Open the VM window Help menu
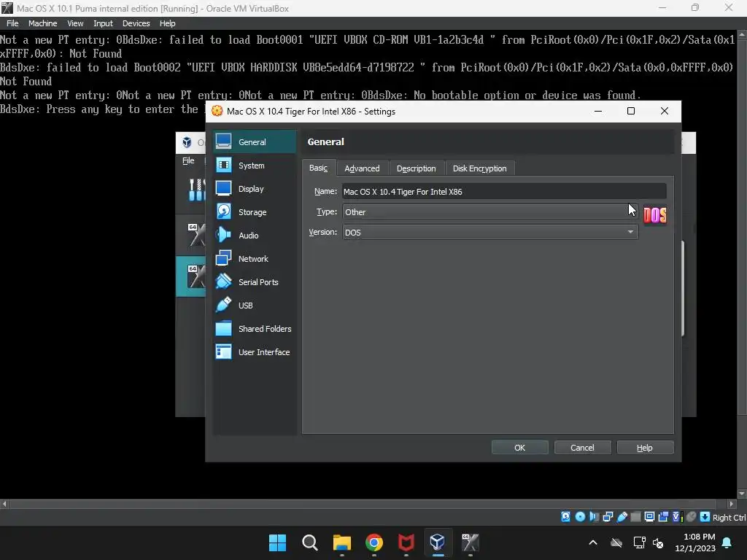The height and width of the screenshot is (560, 747). pos(167,23)
